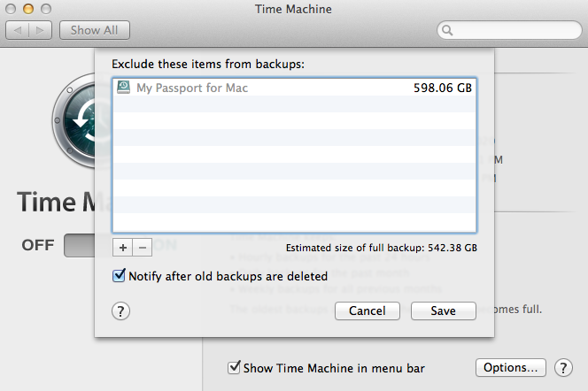Uncheck Notify after old backups are deleted
Screen dimensions: 588x391
click(x=120, y=276)
